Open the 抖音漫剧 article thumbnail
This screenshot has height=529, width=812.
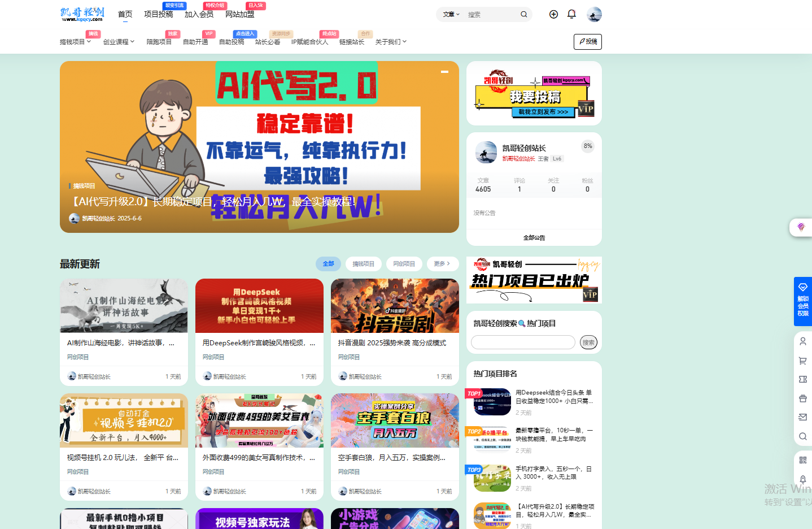(x=395, y=306)
